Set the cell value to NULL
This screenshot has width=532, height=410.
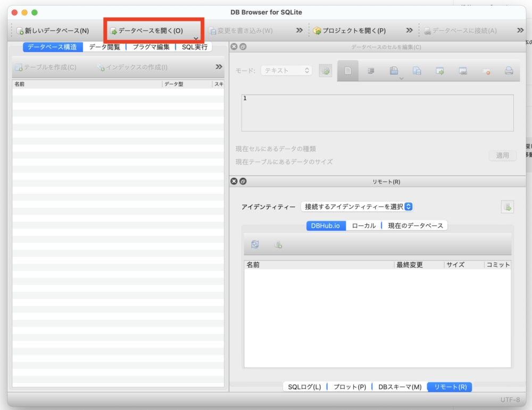487,70
